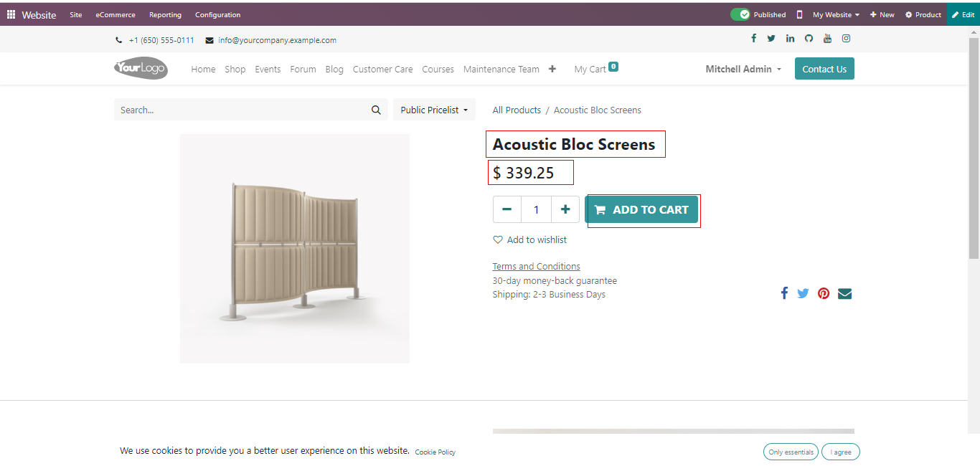Click the Acoustic Bloc Screens product image
980x466 pixels.
pos(294,248)
